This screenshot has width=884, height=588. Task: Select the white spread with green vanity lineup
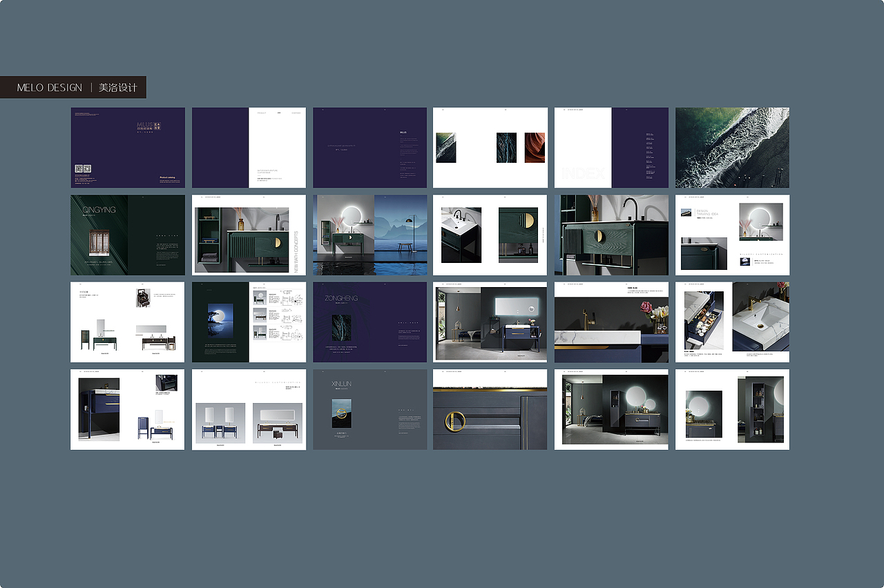(x=128, y=322)
